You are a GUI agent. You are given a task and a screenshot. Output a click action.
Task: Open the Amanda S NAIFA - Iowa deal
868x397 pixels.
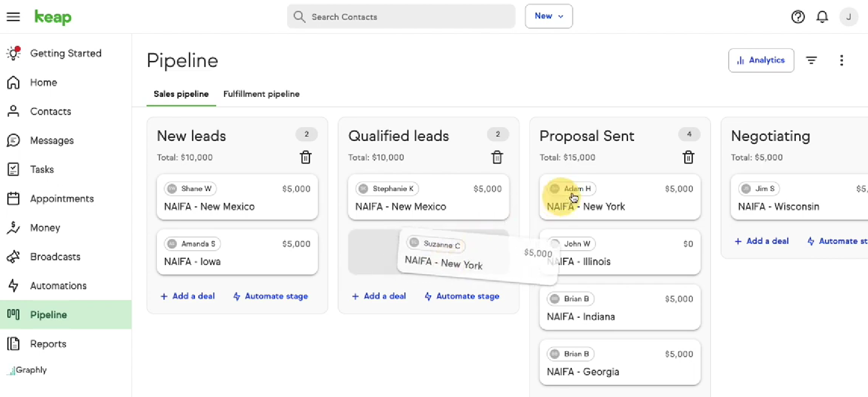(x=237, y=252)
